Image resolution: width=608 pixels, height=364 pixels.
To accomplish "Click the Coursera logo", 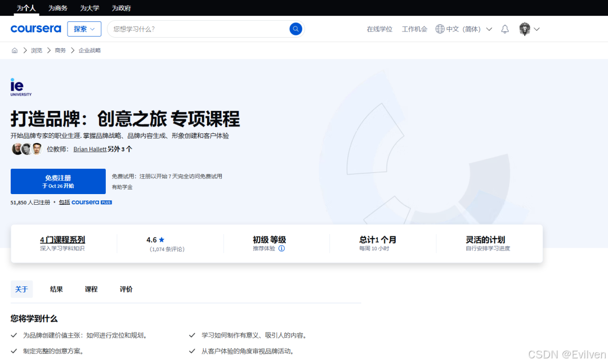I will 35,29.
